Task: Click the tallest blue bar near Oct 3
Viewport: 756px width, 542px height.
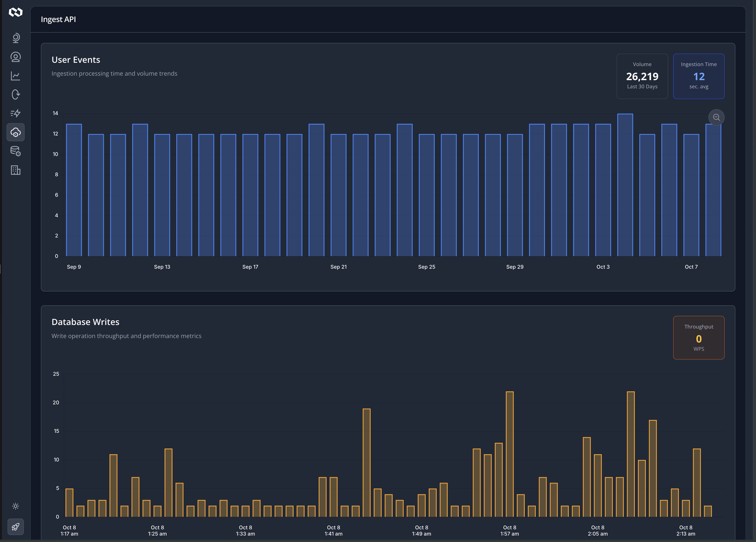Action: click(625, 185)
